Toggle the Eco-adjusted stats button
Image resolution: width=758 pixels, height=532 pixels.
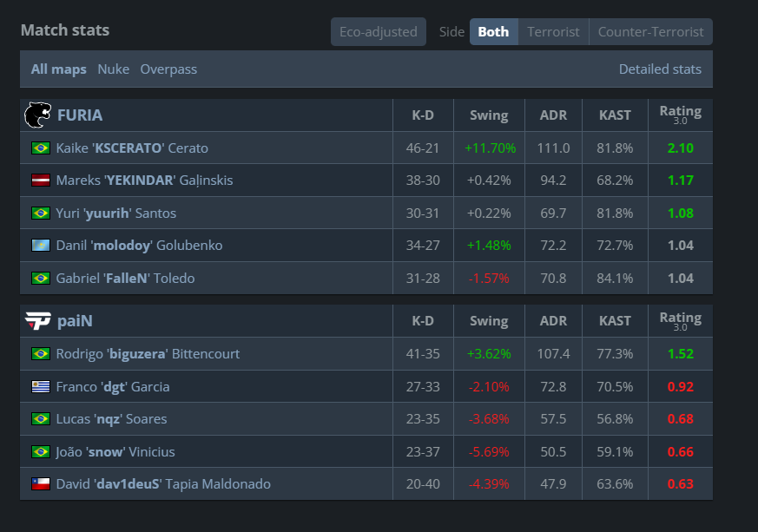(378, 32)
